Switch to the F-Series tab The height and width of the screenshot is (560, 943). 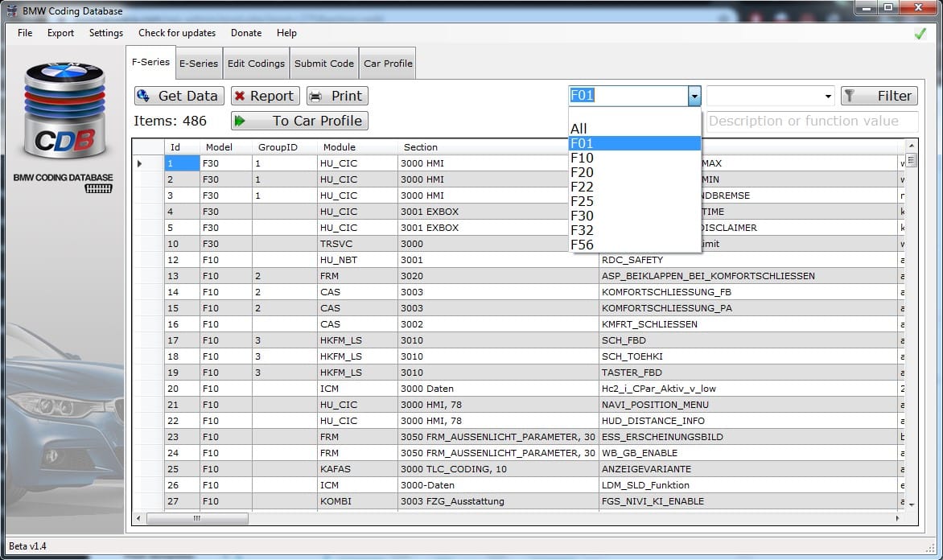pyautogui.click(x=151, y=62)
